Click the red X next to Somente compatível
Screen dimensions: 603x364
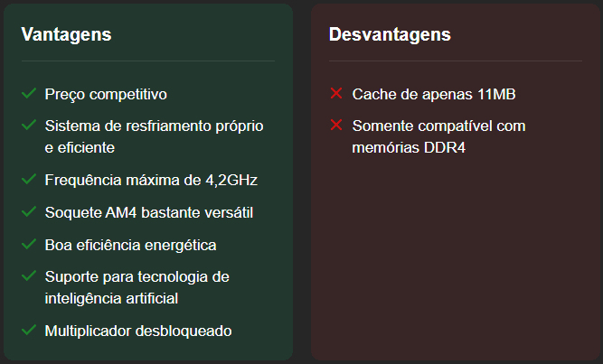click(x=336, y=125)
